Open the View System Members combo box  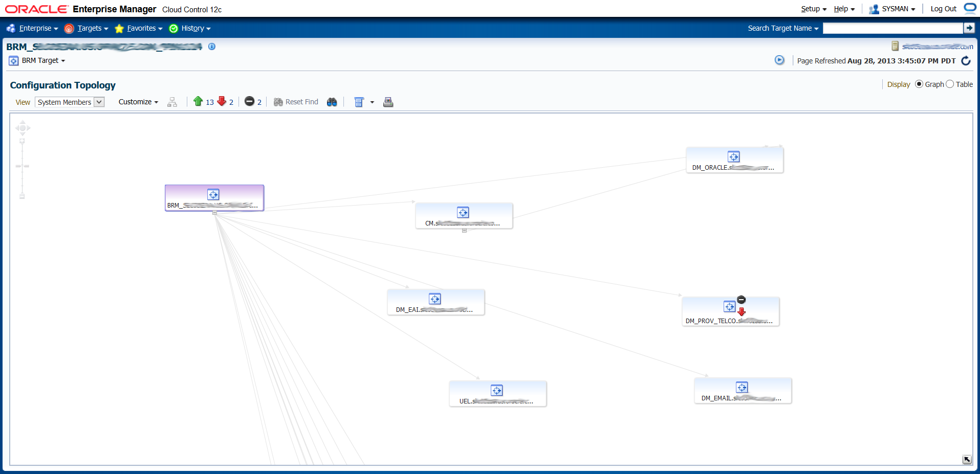[x=70, y=102]
